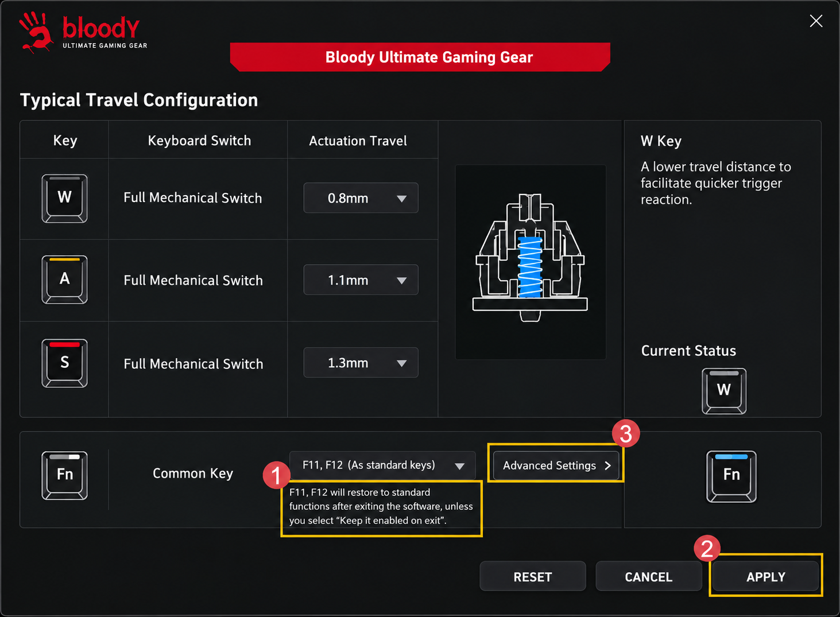Click the Keyboard Switch column header
Viewport: 840px width, 617px height.
tap(199, 141)
